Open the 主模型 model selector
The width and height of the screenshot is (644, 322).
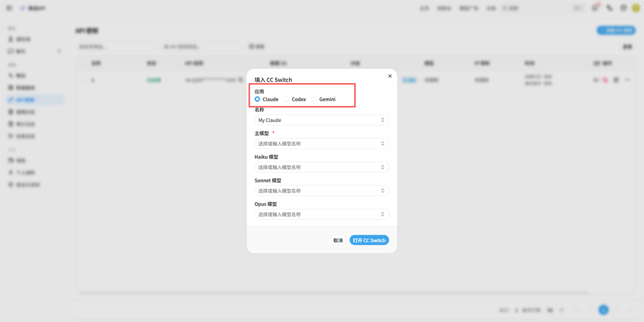[x=321, y=143]
